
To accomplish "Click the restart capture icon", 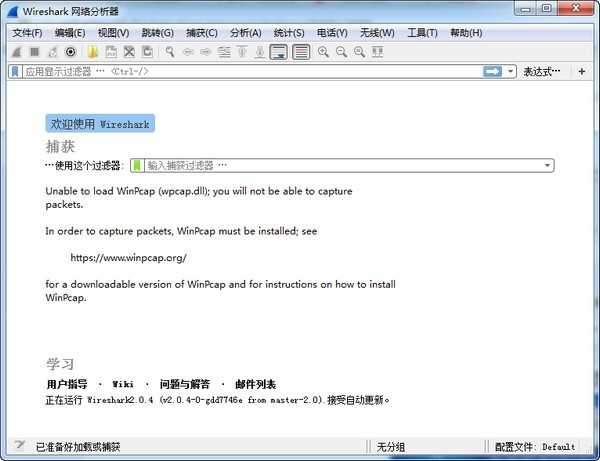I will pos(52,52).
